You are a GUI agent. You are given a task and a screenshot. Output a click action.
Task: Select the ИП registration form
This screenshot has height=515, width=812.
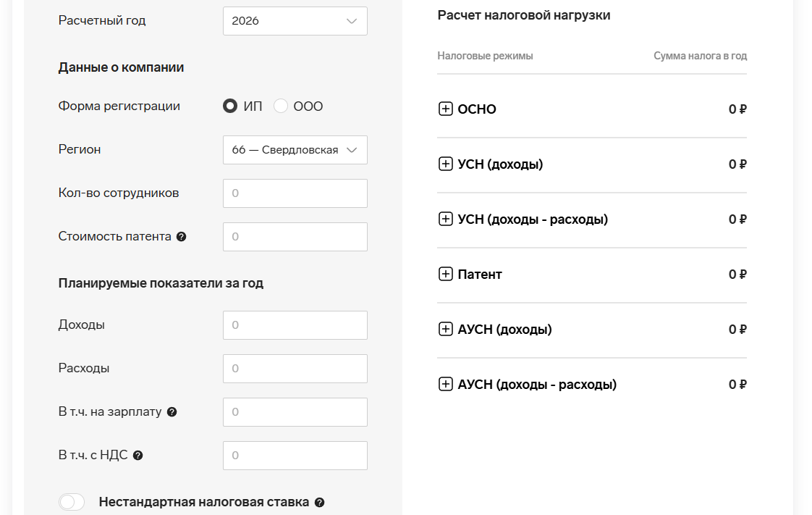tap(230, 106)
